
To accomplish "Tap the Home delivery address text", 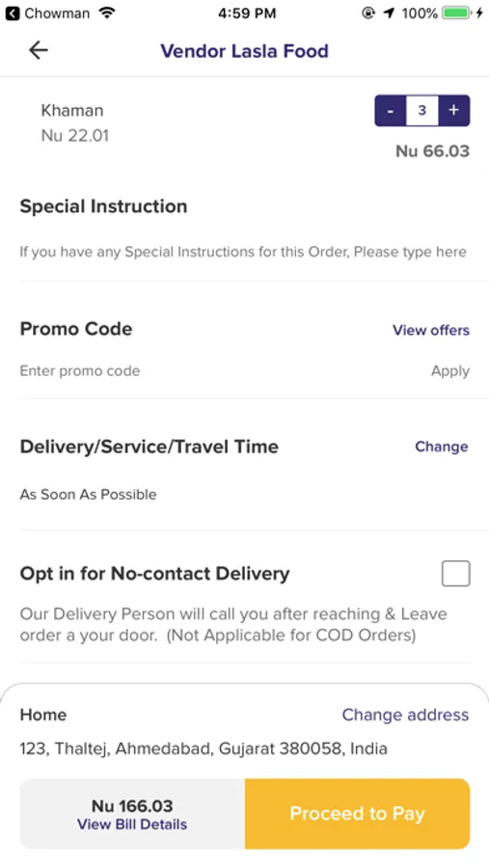I will 204,748.
